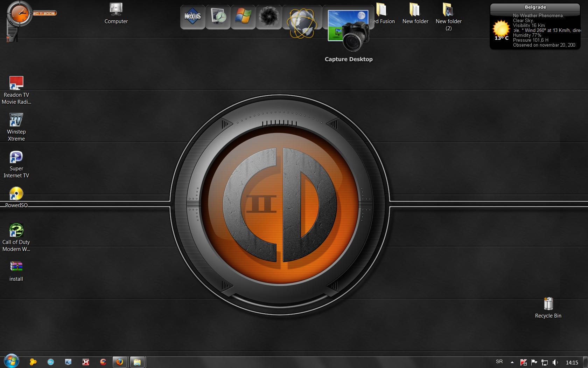Show hidden system tray icons
Screen dimensions: 588x368
pyautogui.click(x=512, y=362)
